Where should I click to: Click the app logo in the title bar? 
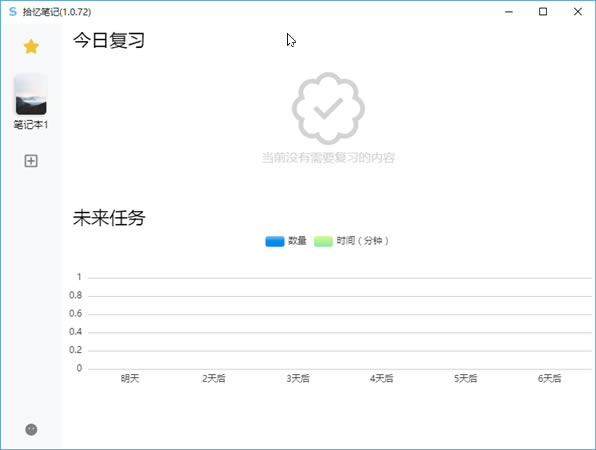(x=13, y=12)
